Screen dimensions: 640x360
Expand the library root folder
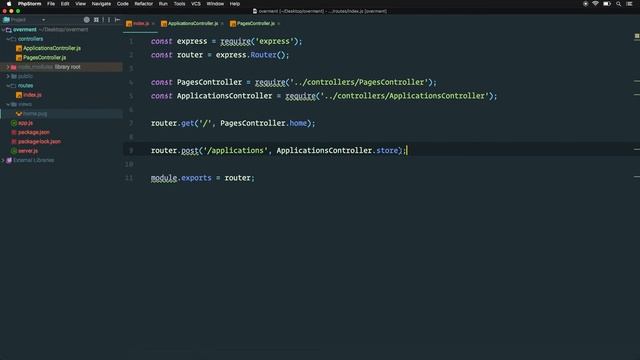[8, 67]
